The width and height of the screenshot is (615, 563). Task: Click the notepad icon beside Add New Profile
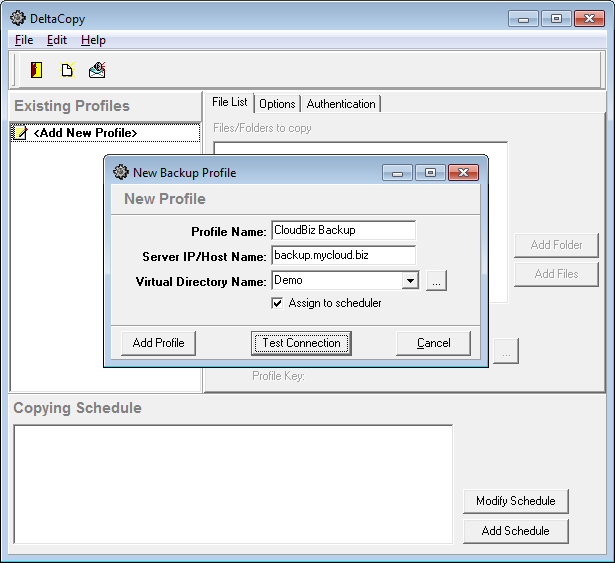pos(20,133)
